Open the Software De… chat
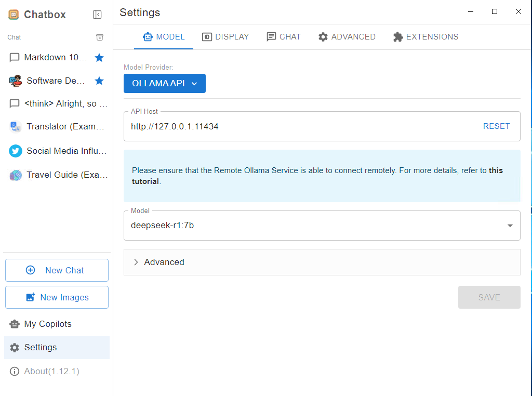The image size is (532, 396). (57, 81)
